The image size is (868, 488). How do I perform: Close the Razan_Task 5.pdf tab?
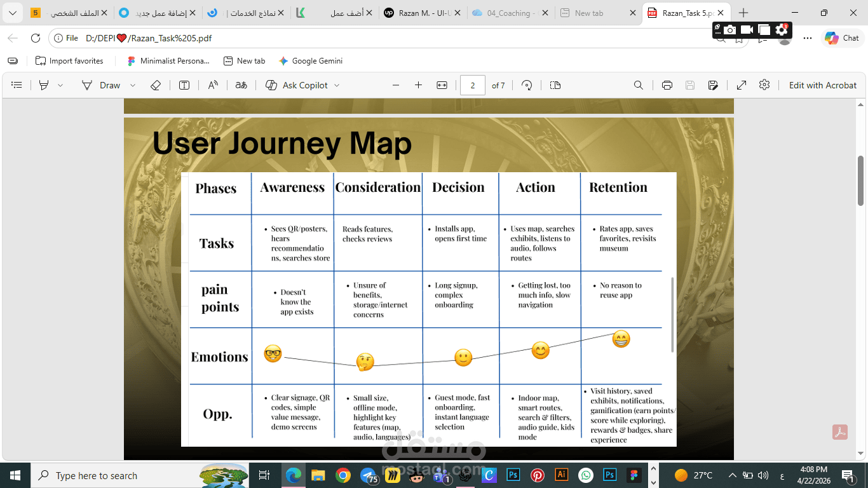pyautogui.click(x=721, y=13)
